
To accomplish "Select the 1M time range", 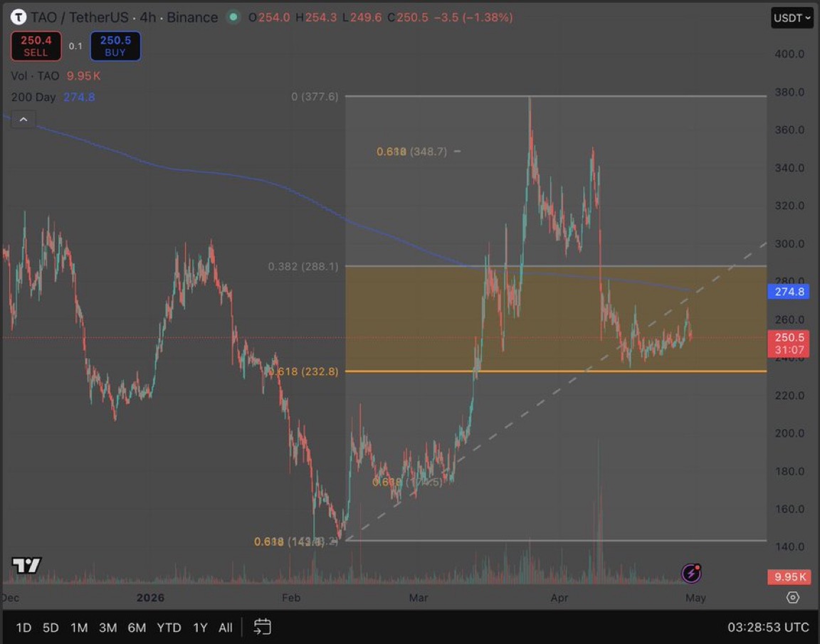I will (x=79, y=627).
